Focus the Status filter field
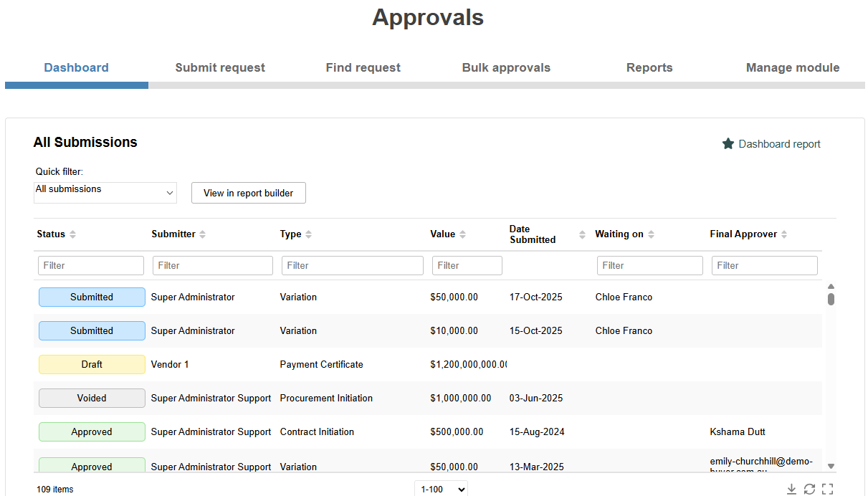This screenshot has height=496, width=868. 91,265
